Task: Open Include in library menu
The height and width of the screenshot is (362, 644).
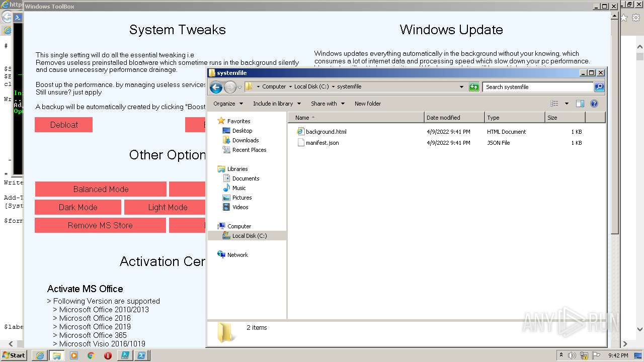Action: click(277, 104)
